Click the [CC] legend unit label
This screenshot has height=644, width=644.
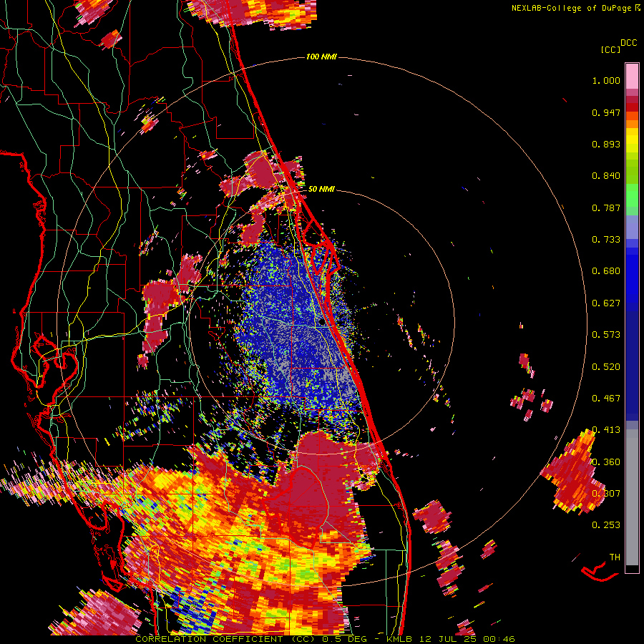tap(611, 49)
